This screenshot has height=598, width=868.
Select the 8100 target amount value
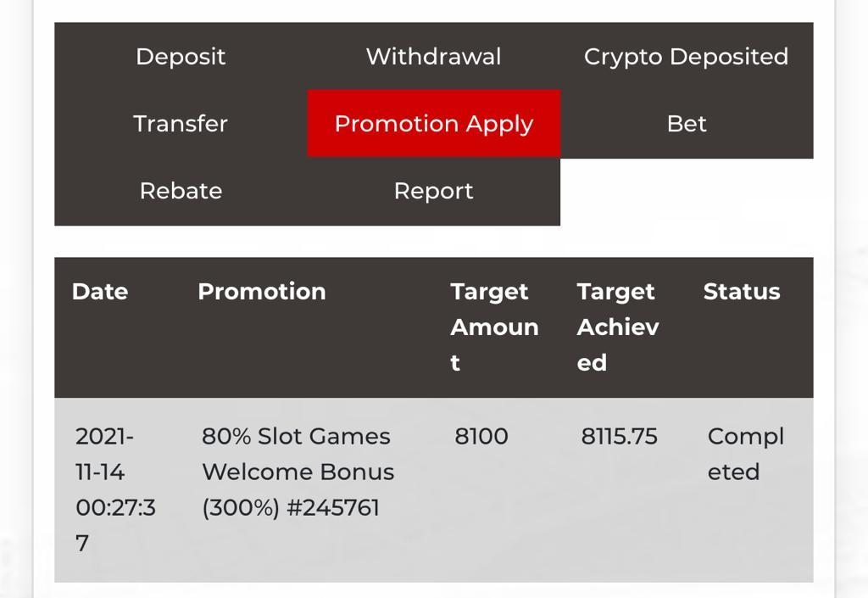point(481,437)
